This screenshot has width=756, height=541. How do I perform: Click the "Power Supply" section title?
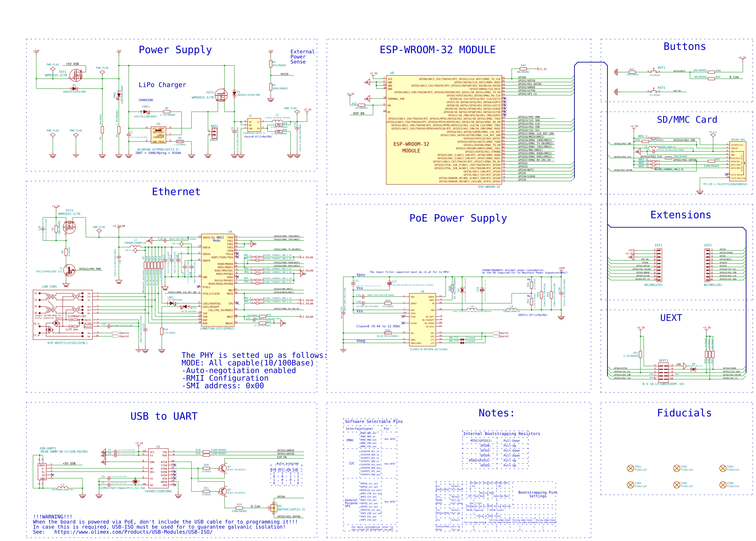pyautogui.click(x=175, y=50)
